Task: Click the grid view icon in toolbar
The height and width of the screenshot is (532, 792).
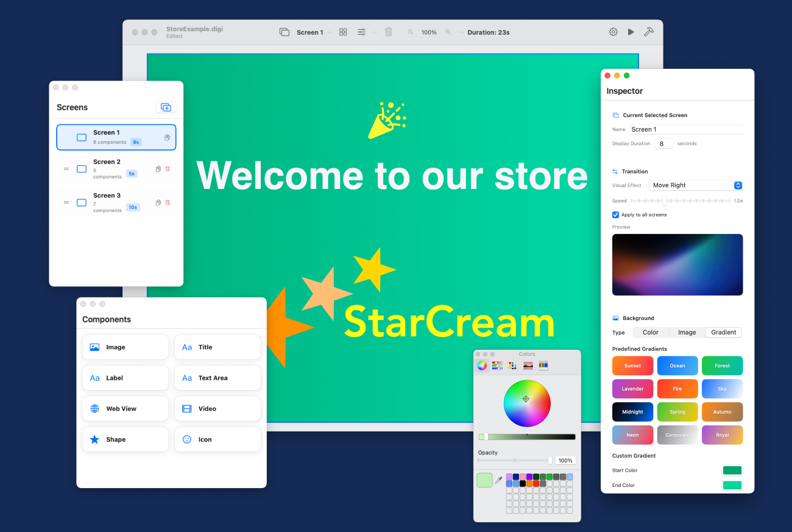Action: click(x=343, y=32)
